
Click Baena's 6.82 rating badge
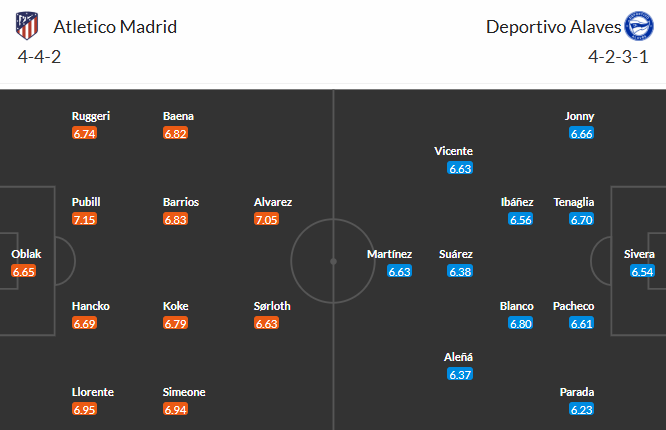pos(176,133)
